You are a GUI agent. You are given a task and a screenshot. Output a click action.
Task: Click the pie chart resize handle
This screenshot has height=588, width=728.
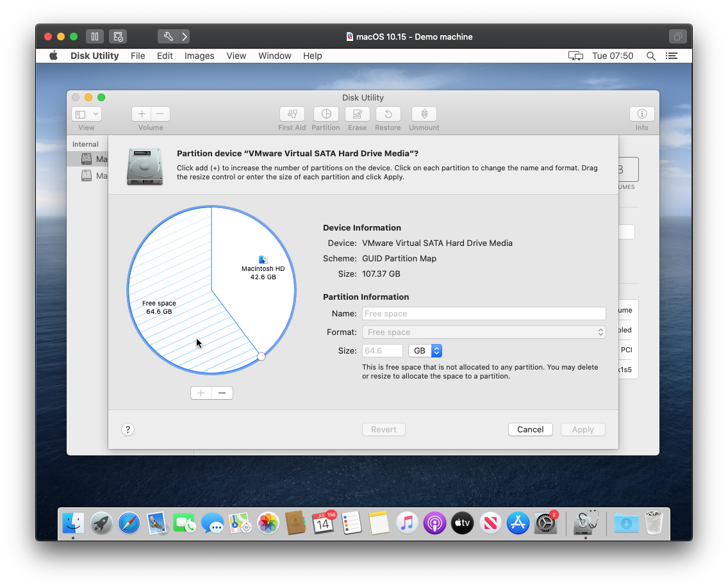261,356
